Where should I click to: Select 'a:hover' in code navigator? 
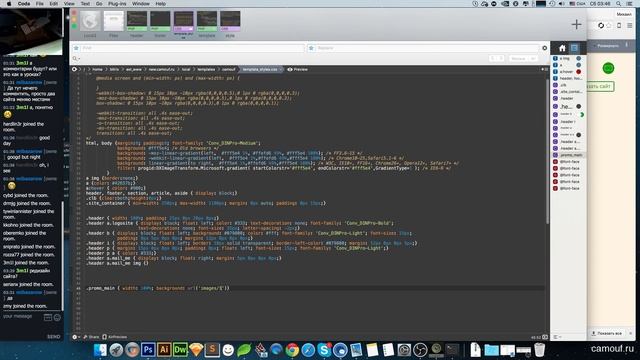tap(568, 71)
